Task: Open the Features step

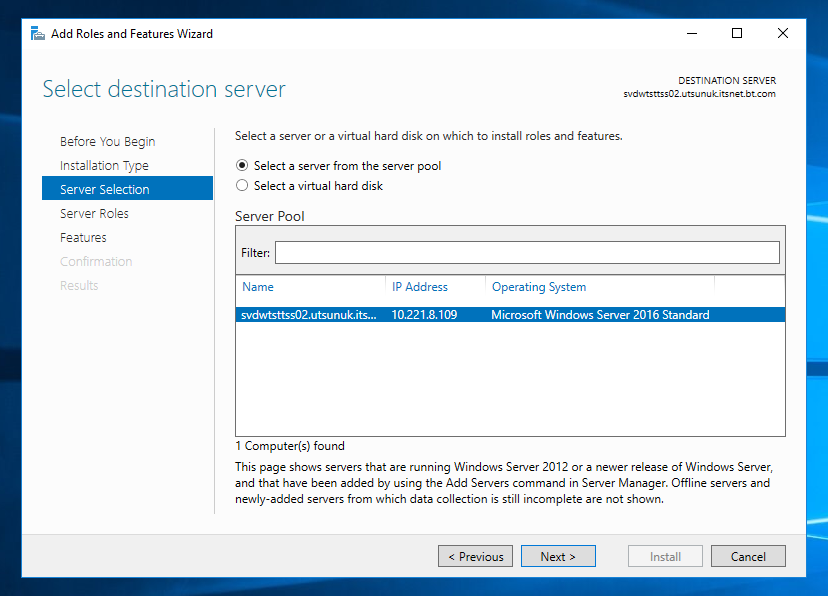Action: (x=83, y=238)
